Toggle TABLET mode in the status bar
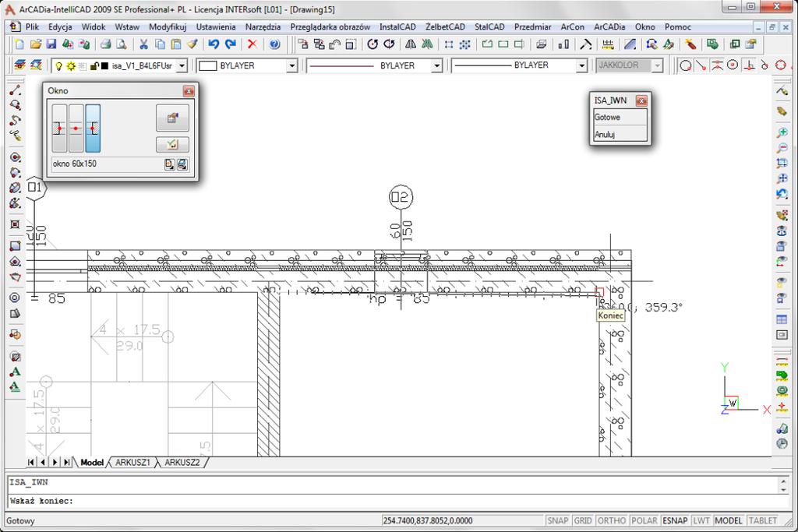This screenshot has height=532, width=798. pos(762,521)
